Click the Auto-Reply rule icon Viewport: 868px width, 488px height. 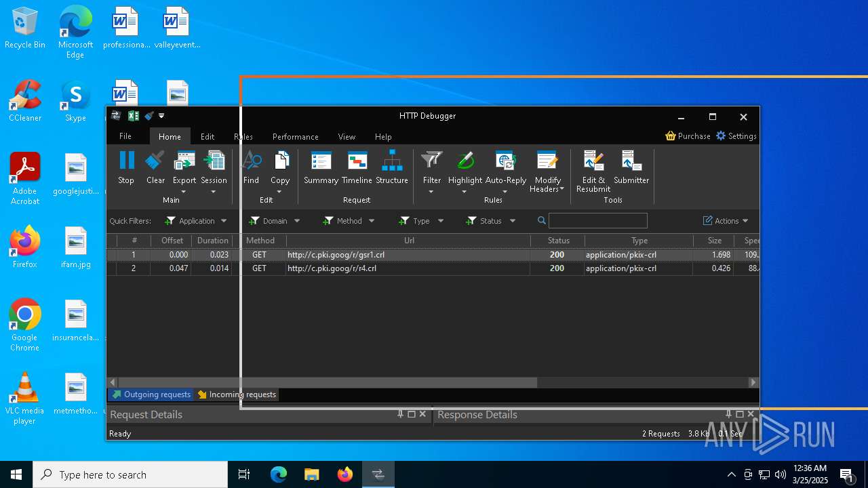pos(506,160)
